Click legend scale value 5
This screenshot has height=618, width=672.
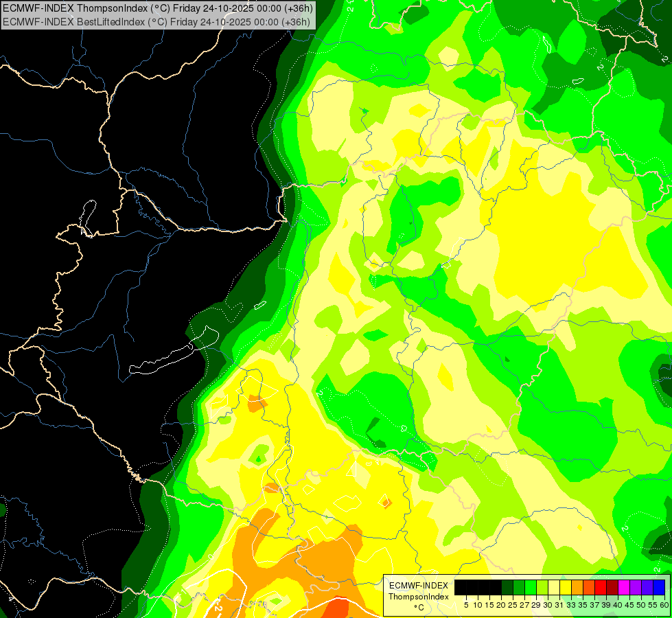(466, 605)
